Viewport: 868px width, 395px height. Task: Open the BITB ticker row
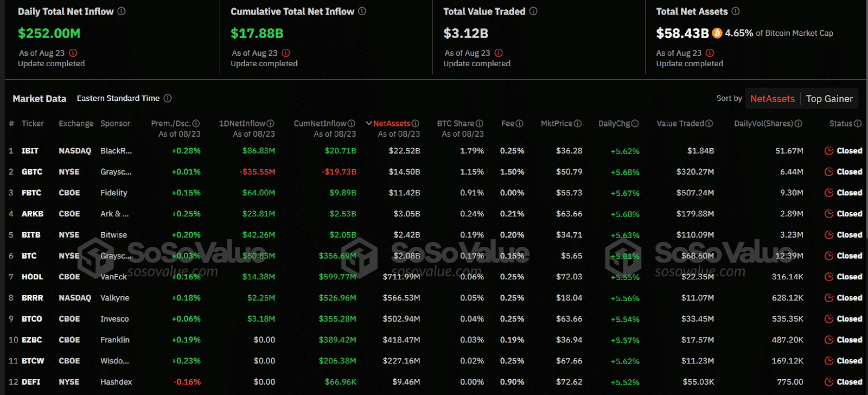(x=31, y=235)
